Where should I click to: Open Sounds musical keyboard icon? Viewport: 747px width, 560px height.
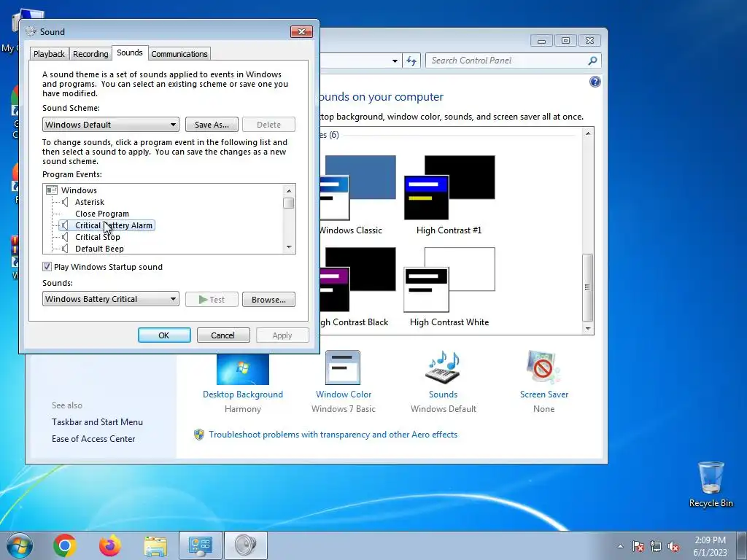tap(443, 367)
